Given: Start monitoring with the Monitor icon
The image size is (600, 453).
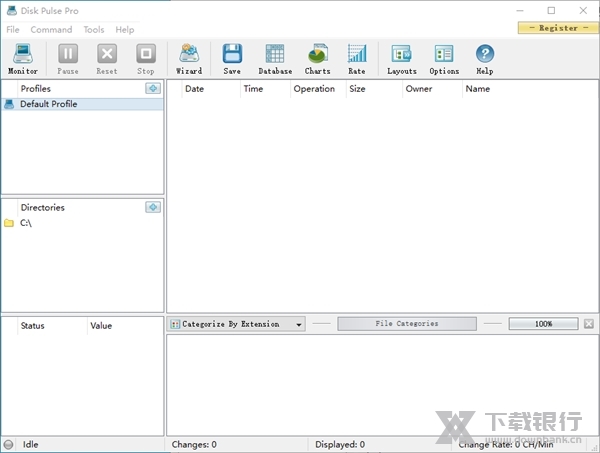Looking at the screenshot, I should (22, 59).
